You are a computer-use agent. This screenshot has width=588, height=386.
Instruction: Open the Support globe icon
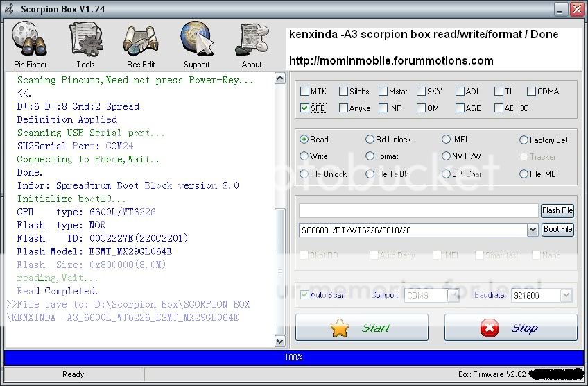(196, 39)
